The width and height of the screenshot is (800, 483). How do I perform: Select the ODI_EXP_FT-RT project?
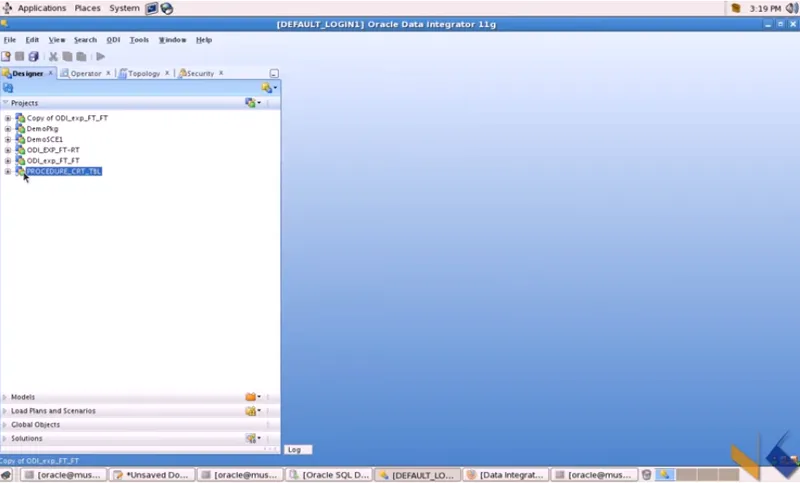(53, 150)
